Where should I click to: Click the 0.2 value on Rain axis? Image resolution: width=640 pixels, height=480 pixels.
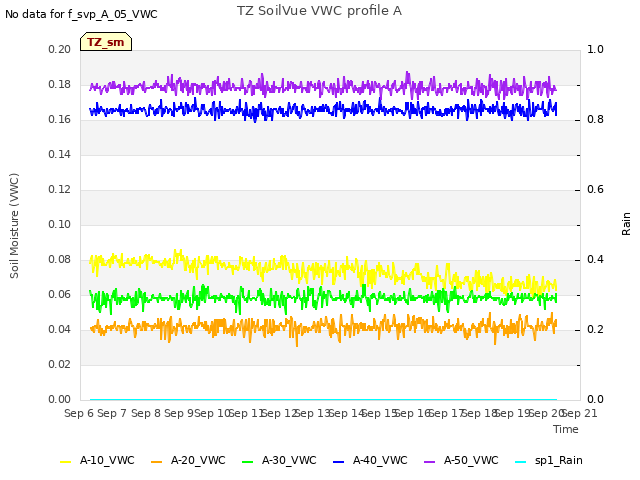(x=595, y=329)
